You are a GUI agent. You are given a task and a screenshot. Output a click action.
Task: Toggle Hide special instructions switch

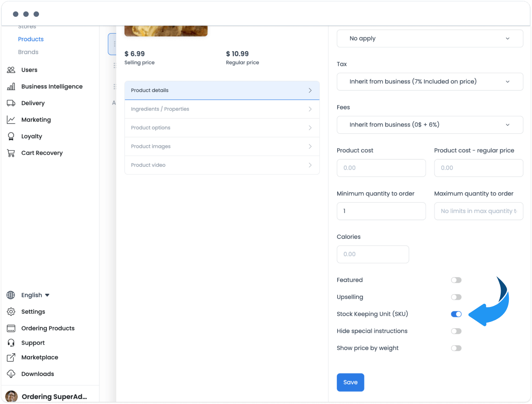456,331
